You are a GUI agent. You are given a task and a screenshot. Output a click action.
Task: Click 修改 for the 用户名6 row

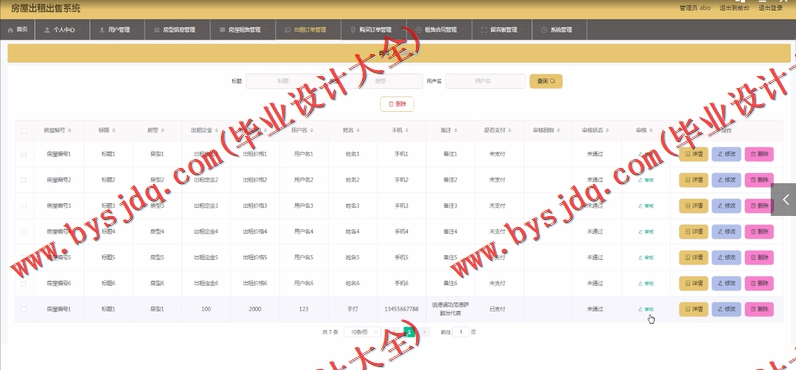726,283
